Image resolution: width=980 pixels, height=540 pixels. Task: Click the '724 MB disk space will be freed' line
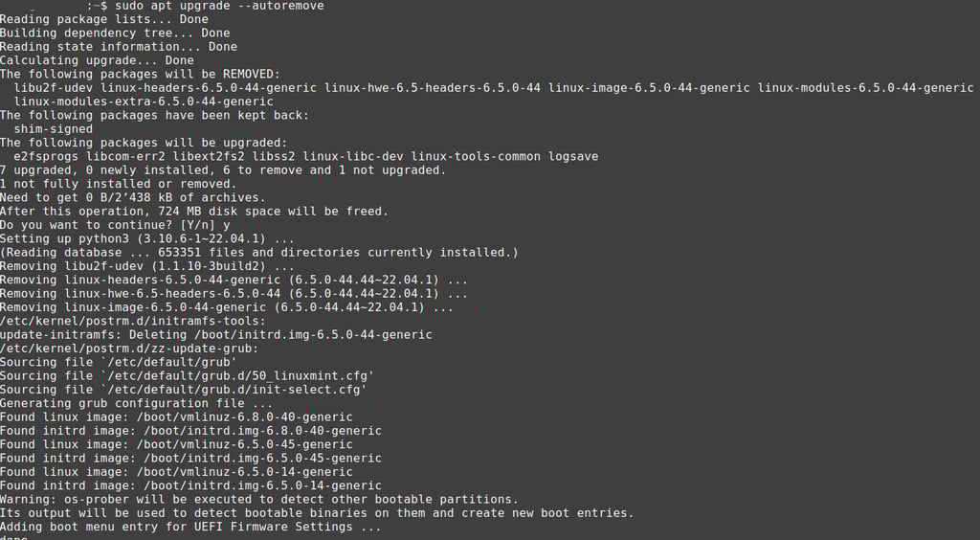click(x=194, y=212)
